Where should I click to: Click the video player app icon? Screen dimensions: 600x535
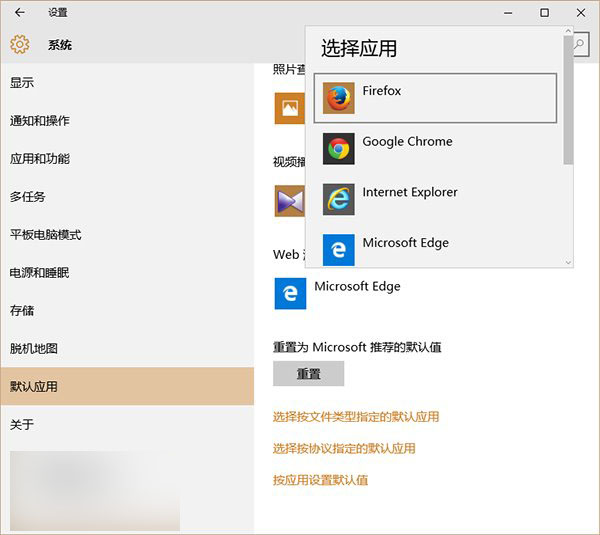(x=289, y=200)
